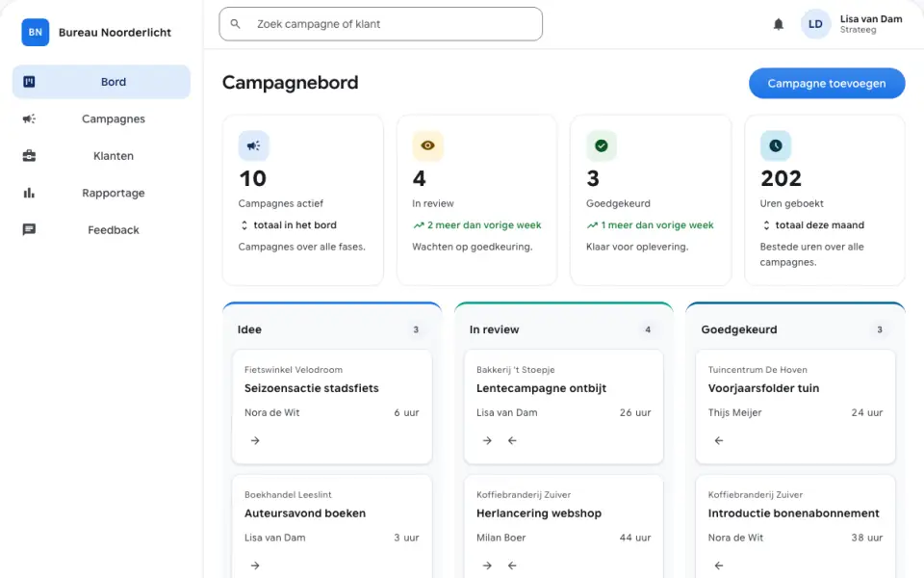Click the 26 uur value
924x578 pixels.
[x=635, y=413]
